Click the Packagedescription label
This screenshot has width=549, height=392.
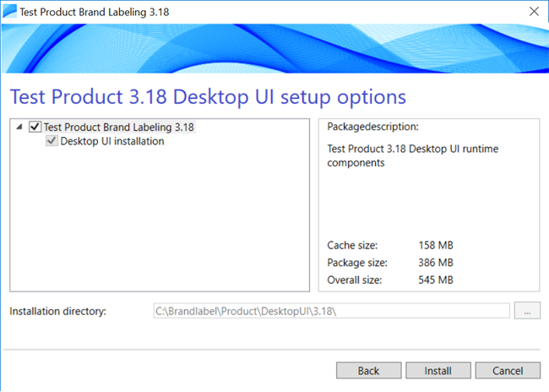372,127
